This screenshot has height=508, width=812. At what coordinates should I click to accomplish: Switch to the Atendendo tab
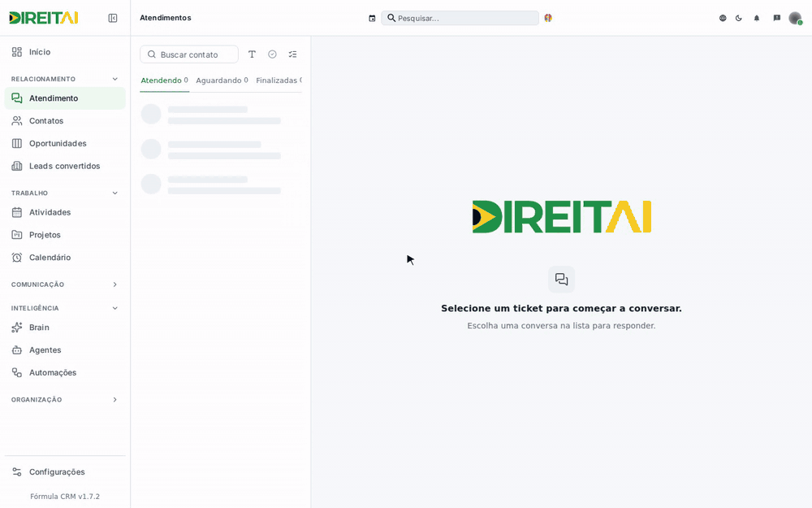click(x=164, y=80)
